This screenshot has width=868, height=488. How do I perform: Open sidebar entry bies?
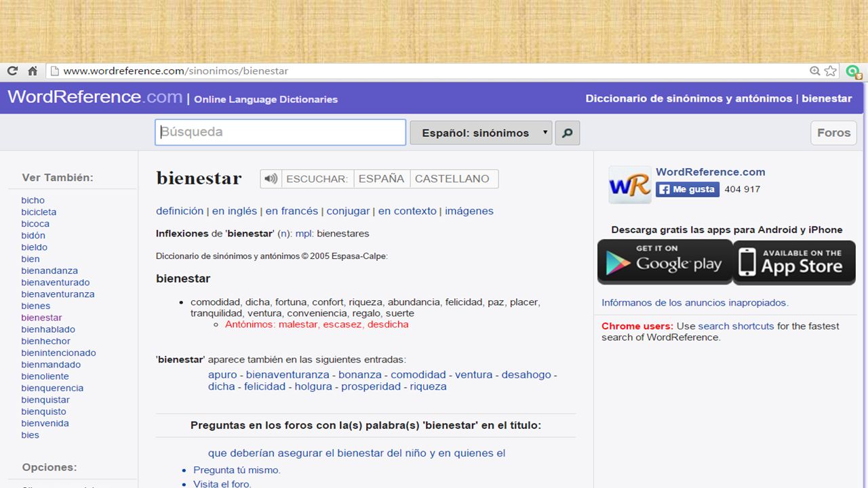[30, 435]
